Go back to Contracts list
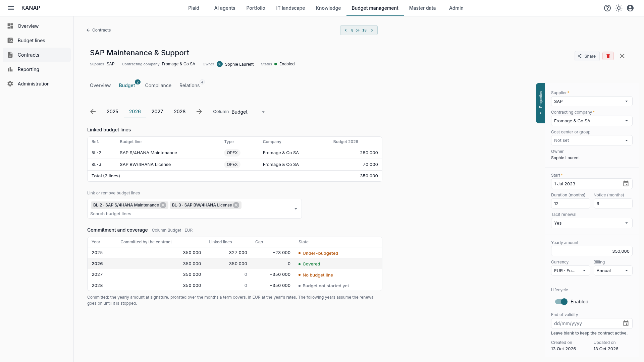 (99, 30)
